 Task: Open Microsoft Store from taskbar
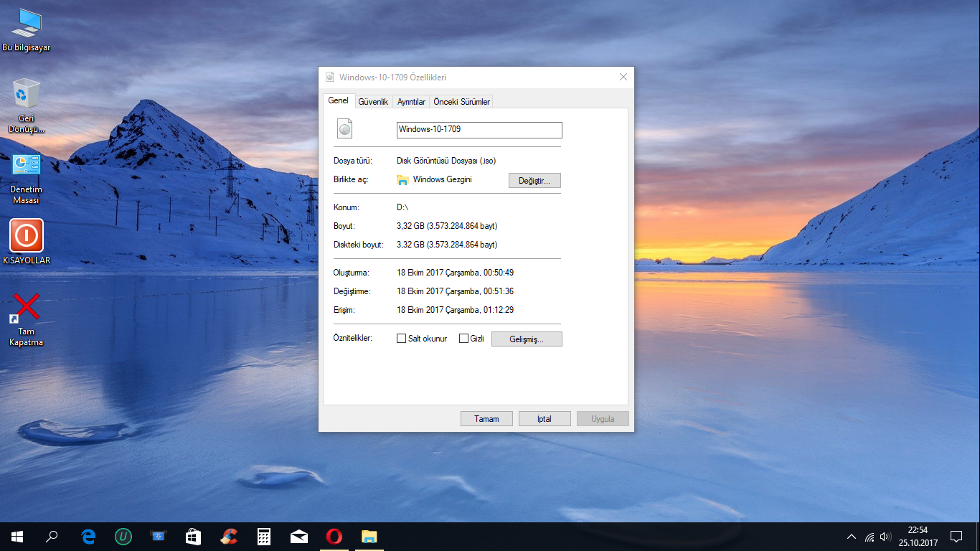pos(194,536)
